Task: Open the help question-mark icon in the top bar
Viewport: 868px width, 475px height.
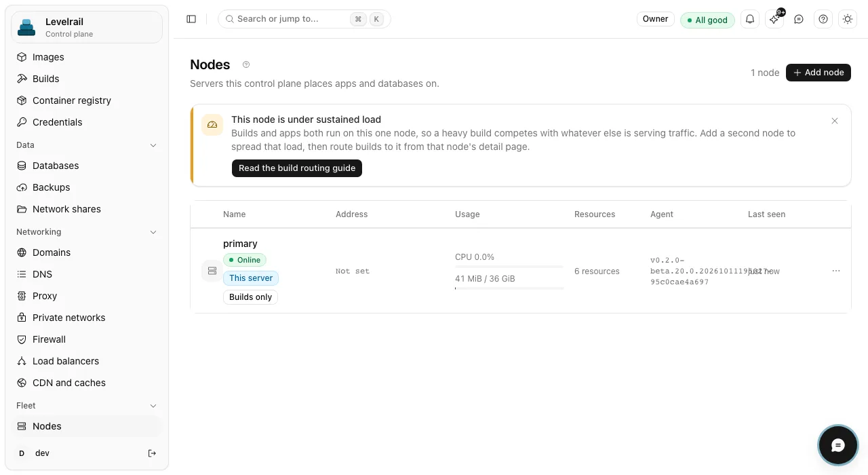Action: click(823, 19)
